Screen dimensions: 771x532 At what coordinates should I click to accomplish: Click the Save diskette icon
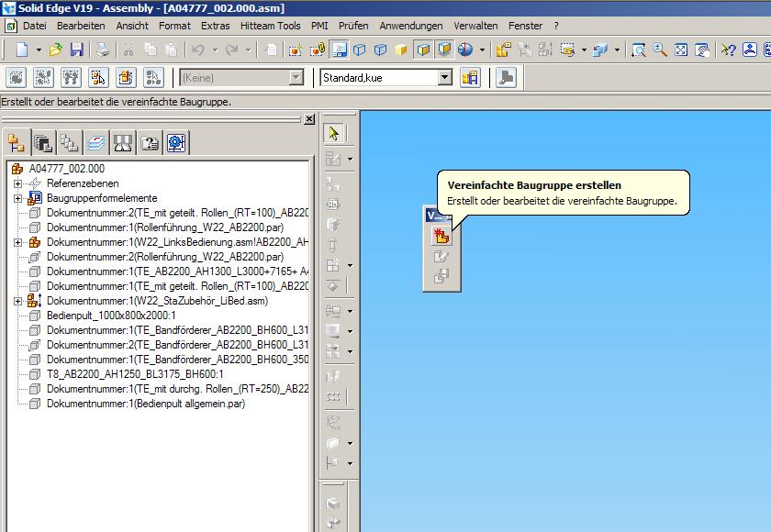tap(77, 50)
